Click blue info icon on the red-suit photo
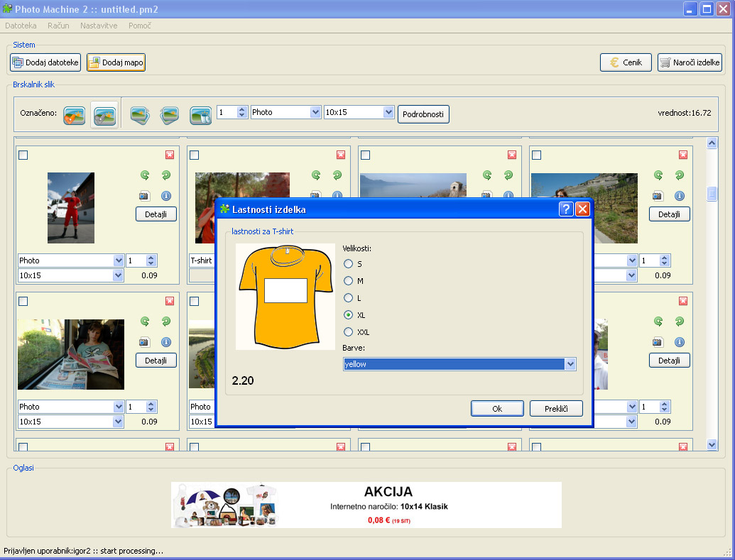Viewport: 735px width, 560px height. pyautogui.click(x=166, y=196)
